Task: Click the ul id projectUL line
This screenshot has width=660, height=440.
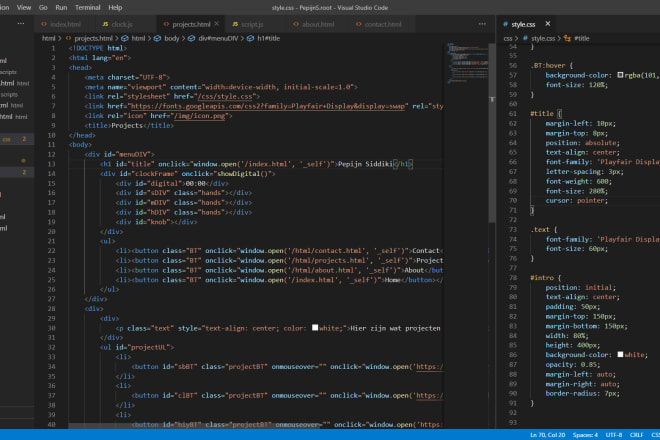Action: click(137, 347)
